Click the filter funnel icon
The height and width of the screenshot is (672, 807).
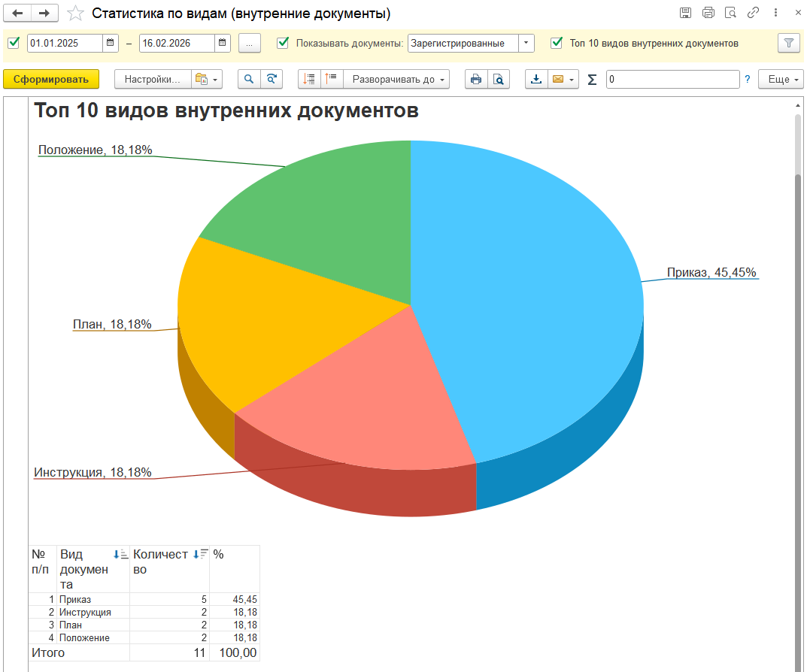tap(788, 43)
